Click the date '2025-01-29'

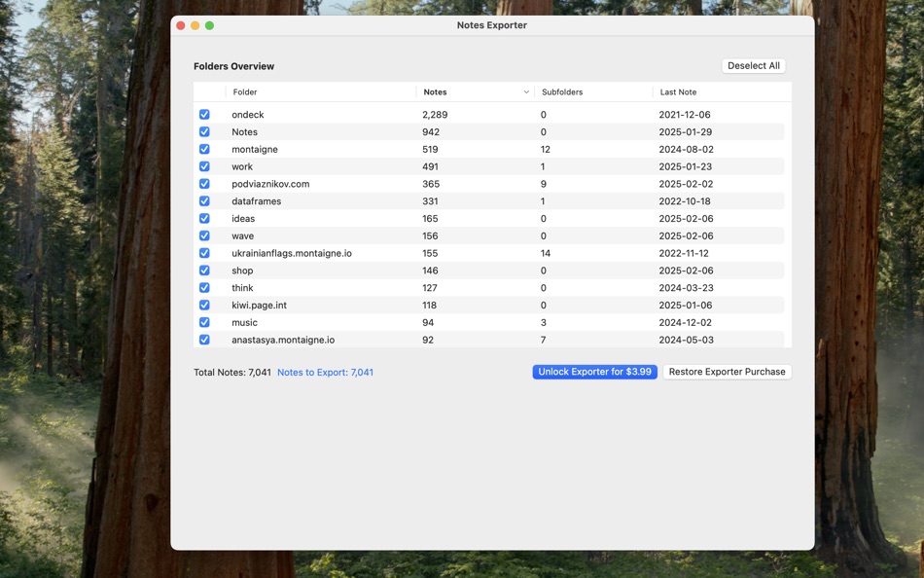tap(686, 132)
